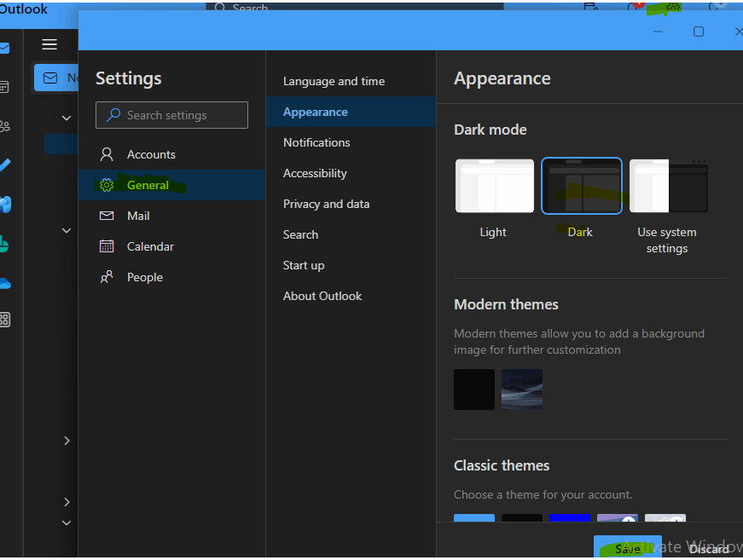The width and height of the screenshot is (743, 560).
Task: Go to Calendar settings category
Action: click(x=150, y=246)
